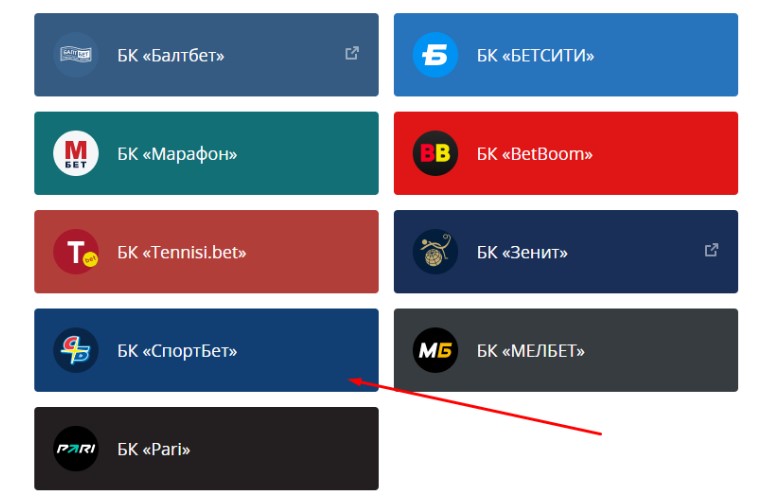Click the BETCITY round logo icon
This screenshot has width=757, height=503.
coord(435,55)
